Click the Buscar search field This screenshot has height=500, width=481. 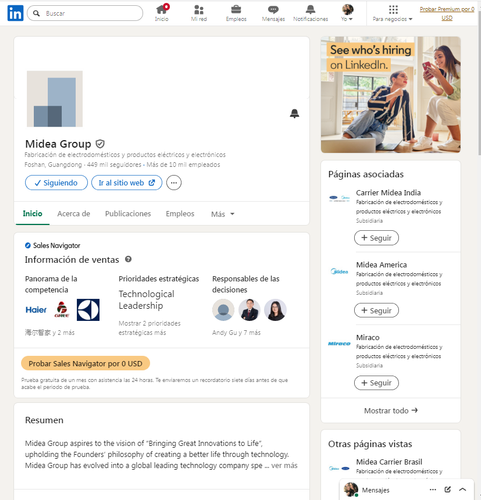[x=85, y=13]
